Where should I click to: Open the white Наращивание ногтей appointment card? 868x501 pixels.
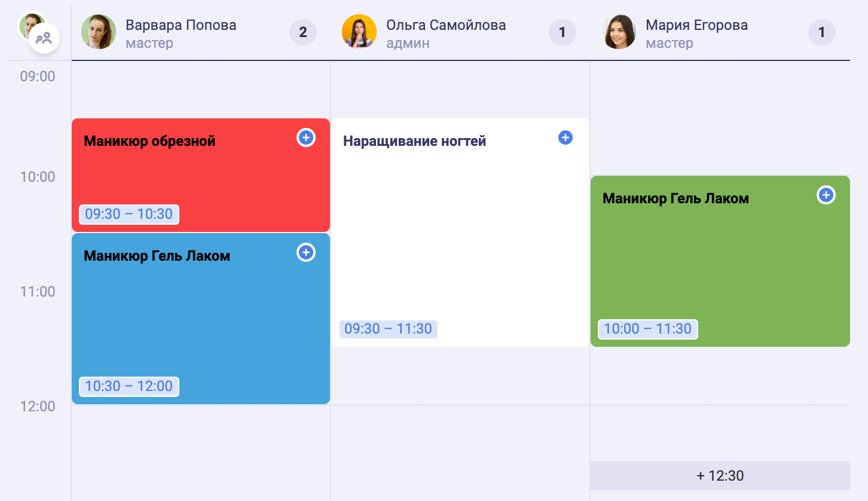pos(460,233)
